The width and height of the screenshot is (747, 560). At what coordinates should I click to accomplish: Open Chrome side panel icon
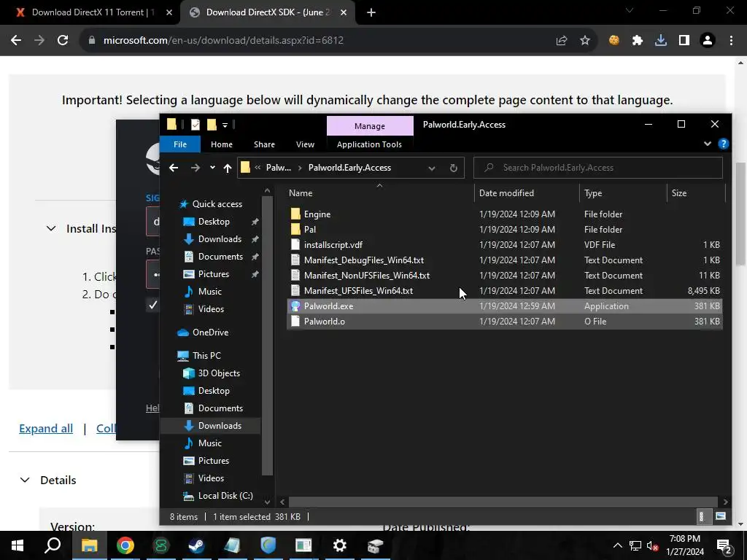point(684,41)
